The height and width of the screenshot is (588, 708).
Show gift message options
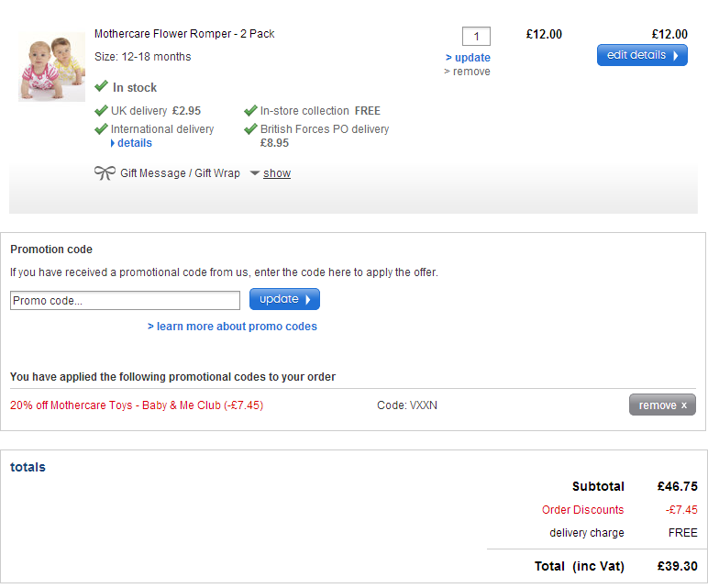[277, 173]
